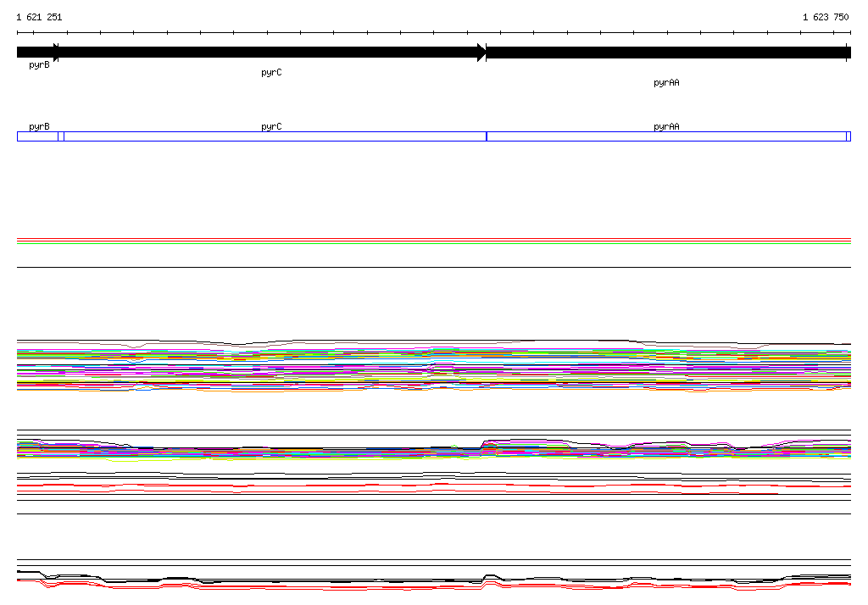Screen dimensions: 868x605
Task: Click the pyrC label under black arrow
Action: coord(271,73)
